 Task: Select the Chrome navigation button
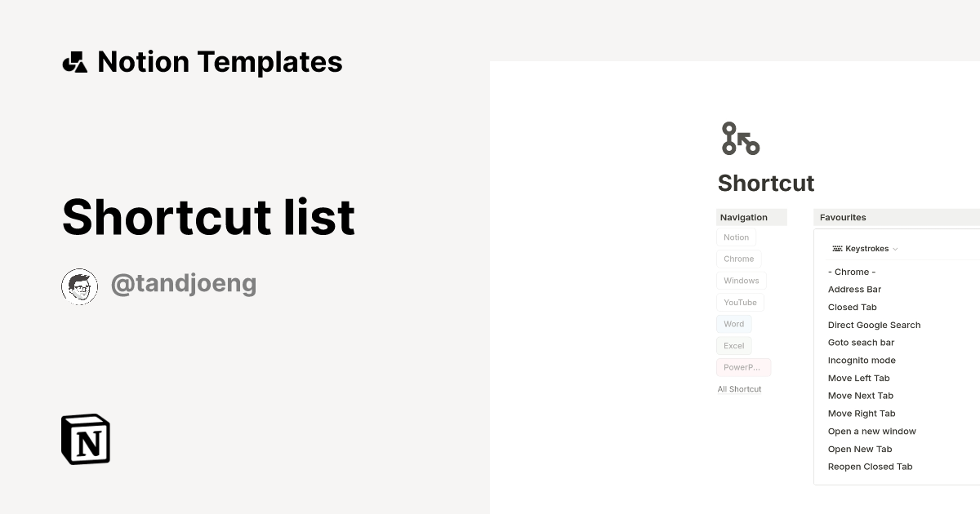(x=738, y=259)
